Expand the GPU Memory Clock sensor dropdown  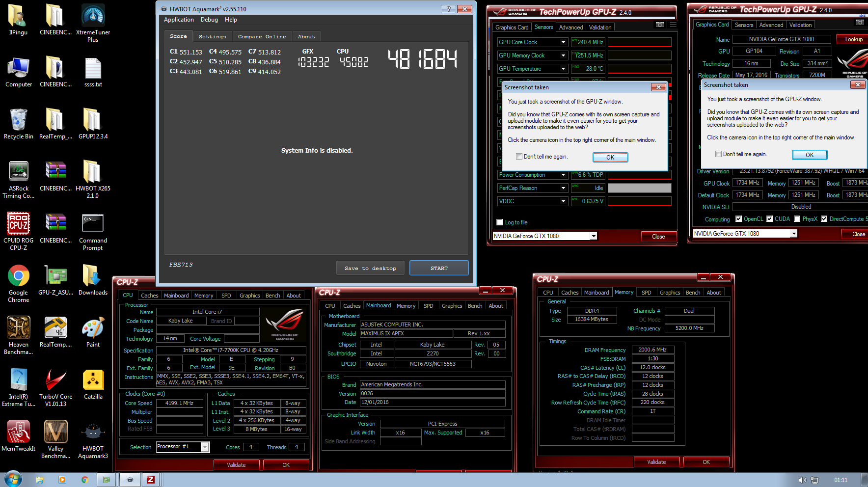(x=563, y=55)
